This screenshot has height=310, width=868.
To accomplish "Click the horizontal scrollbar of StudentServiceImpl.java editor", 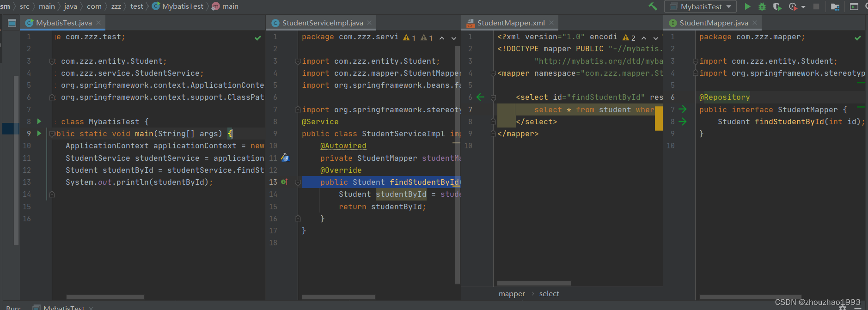I will point(338,297).
